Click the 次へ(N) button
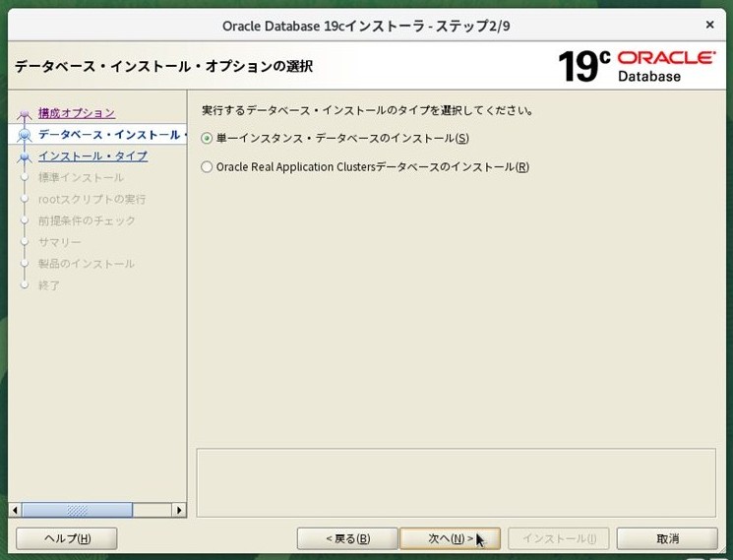The height and width of the screenshot is (560, 733). [451, 538]
